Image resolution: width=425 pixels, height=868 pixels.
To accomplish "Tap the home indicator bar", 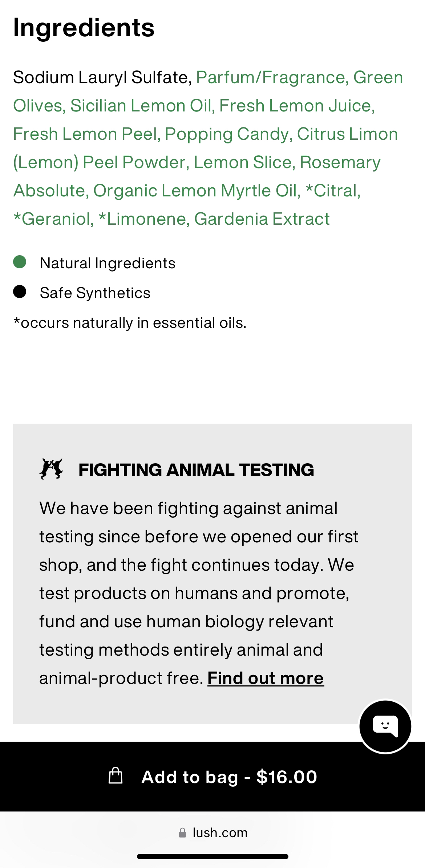I will coord(212,857).
